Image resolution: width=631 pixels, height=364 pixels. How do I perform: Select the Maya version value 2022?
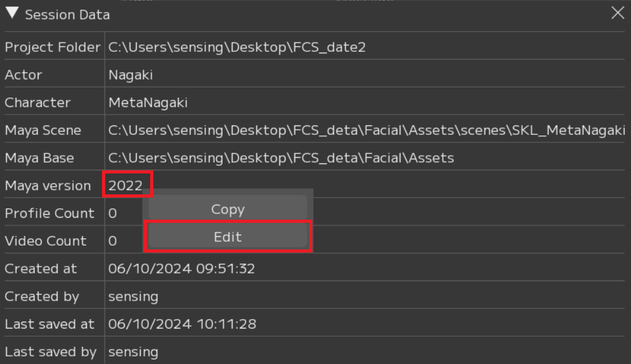[125, 185]
